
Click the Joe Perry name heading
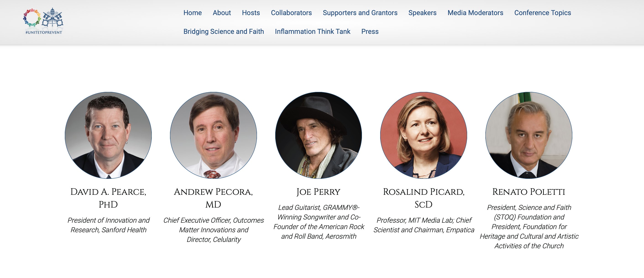point(318,192)
